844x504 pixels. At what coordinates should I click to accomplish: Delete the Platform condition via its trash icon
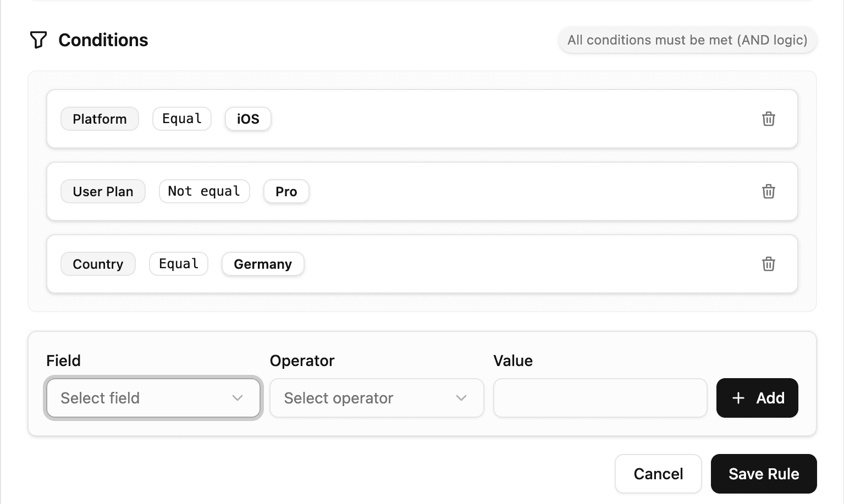pos(769,119)
